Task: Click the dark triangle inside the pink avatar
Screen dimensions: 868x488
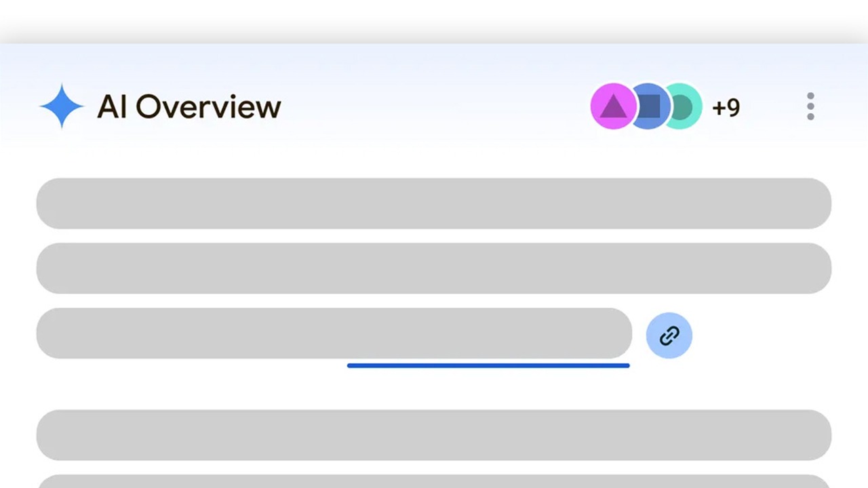Action: click(x=612, y=106)
